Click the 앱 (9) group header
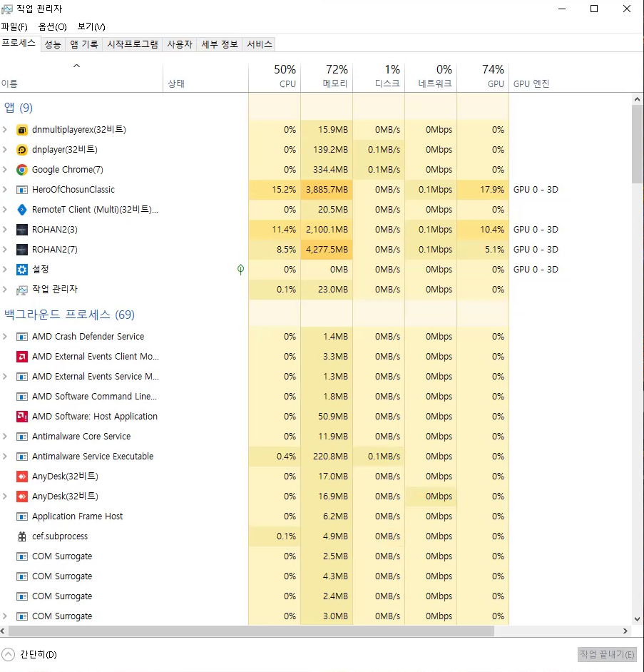Screen dimensions: 644x672 [19, 108]
